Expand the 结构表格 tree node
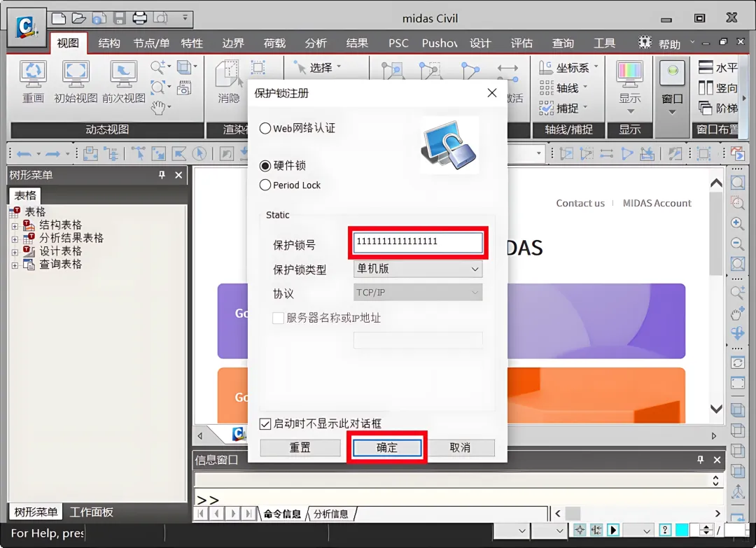Image resolution: width=756 pixels, height=548 pixels. [x=15, y=226]
